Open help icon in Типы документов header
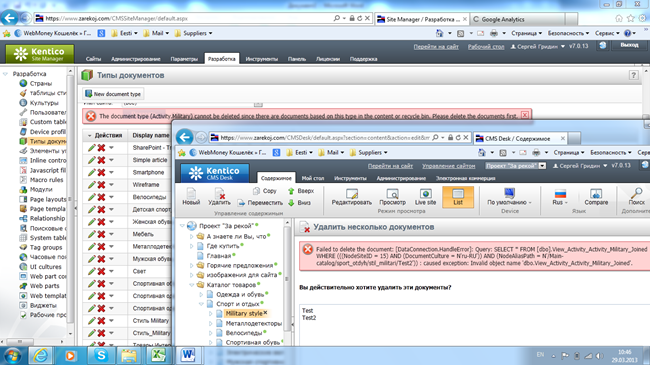Viewport: 650px width, 365px height. coord(633,75)
